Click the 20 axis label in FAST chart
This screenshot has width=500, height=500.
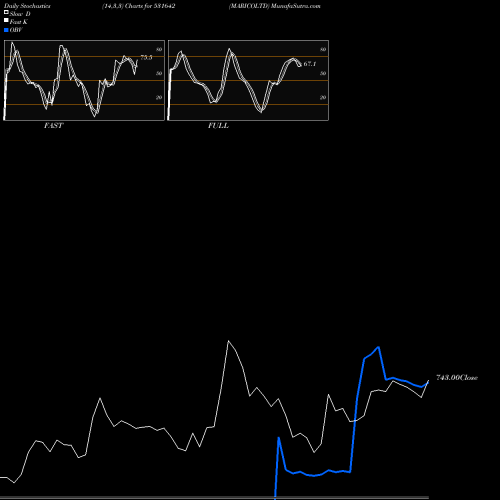click(x=159, y=98)
